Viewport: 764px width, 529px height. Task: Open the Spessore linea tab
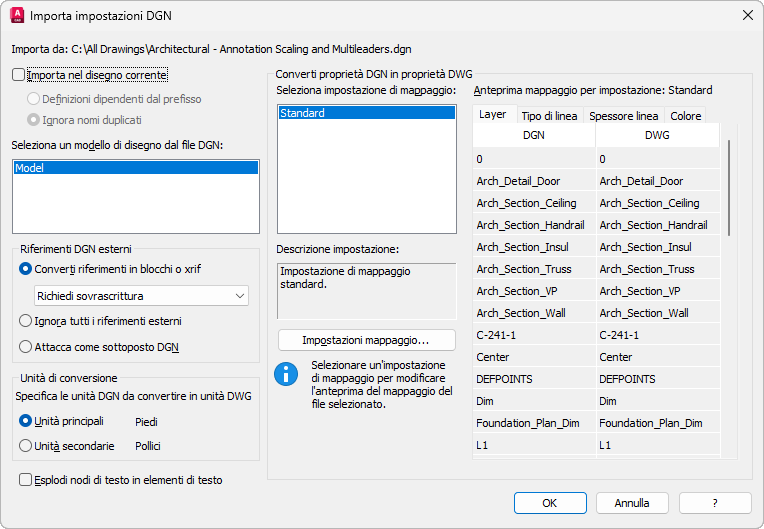coord(623,116)
